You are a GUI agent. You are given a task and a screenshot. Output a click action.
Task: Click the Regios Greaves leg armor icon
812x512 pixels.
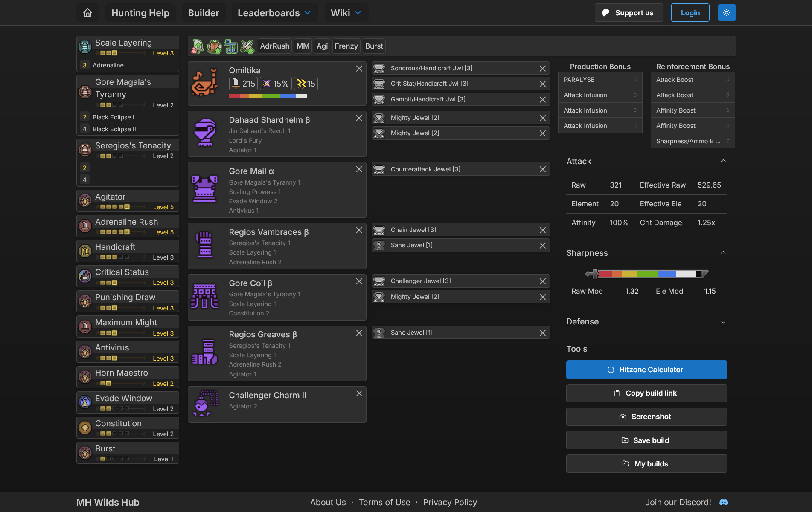[x=205, y=352]
